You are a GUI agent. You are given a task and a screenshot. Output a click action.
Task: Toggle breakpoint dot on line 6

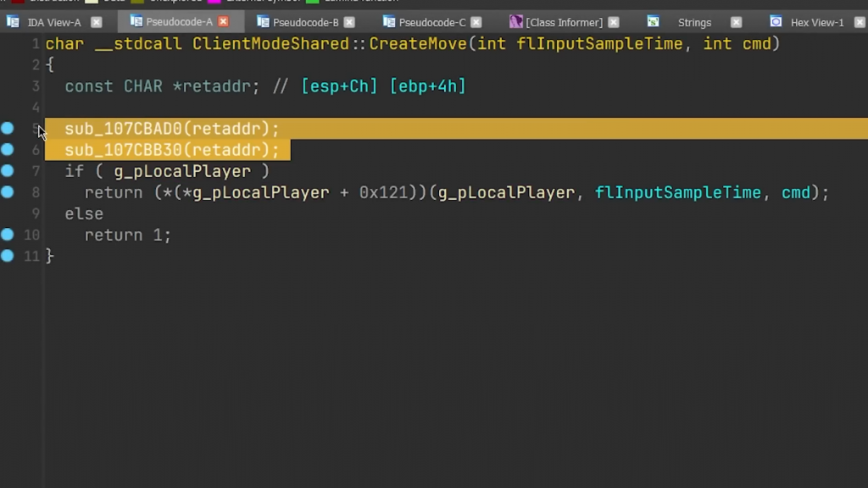point(7,149)
